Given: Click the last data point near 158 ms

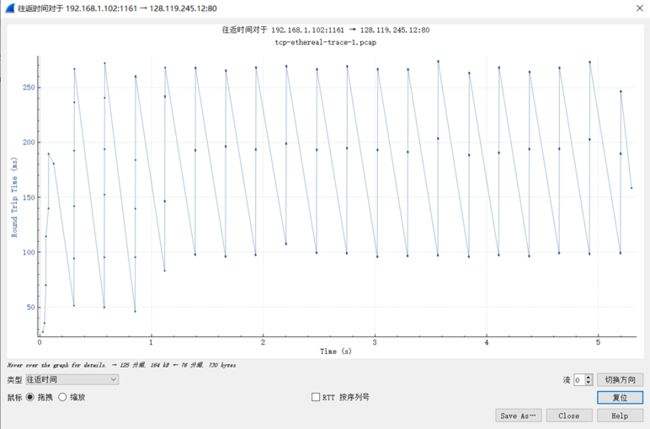Looking at the screenshot, I should point(631,188).
